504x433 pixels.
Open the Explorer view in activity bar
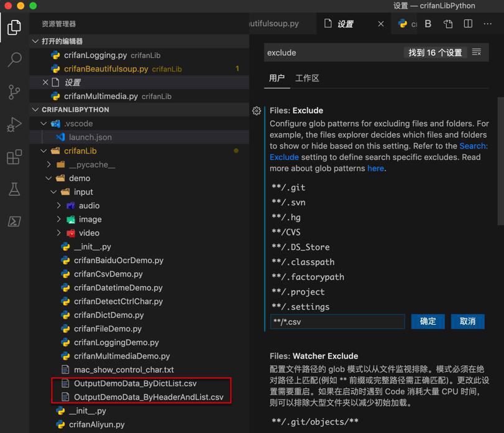point(14,27)
